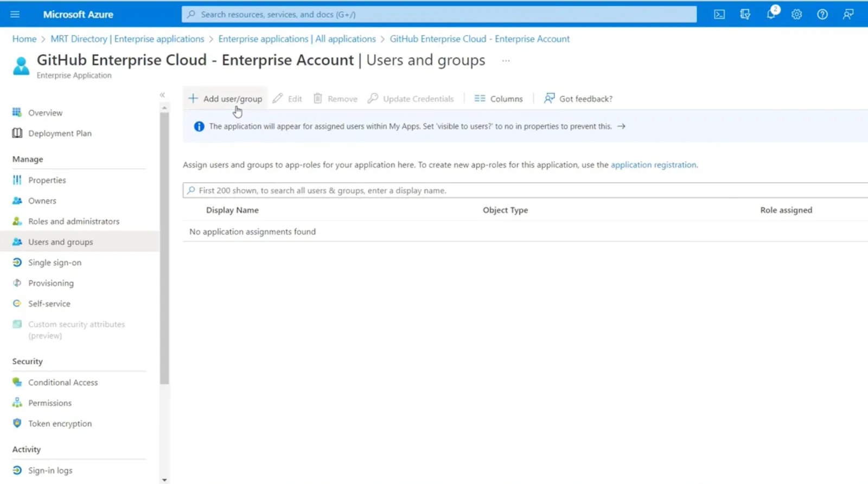Viewport: 868px width, 484px height.
Task: Go to MRT Directory | Enterprise applications breadcrumb
Action: (x=127, y=39)
